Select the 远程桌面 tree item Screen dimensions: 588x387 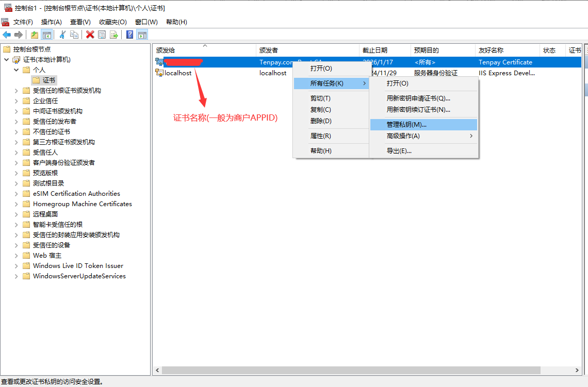click(x=45, y=214)
